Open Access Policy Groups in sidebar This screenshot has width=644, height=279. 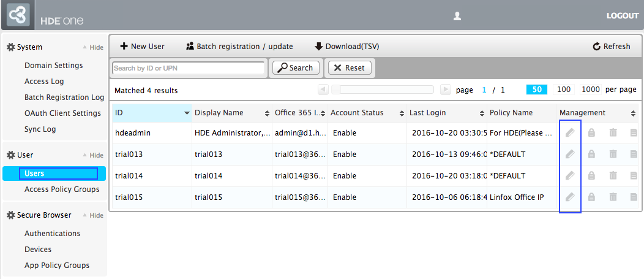pos(62,189)
